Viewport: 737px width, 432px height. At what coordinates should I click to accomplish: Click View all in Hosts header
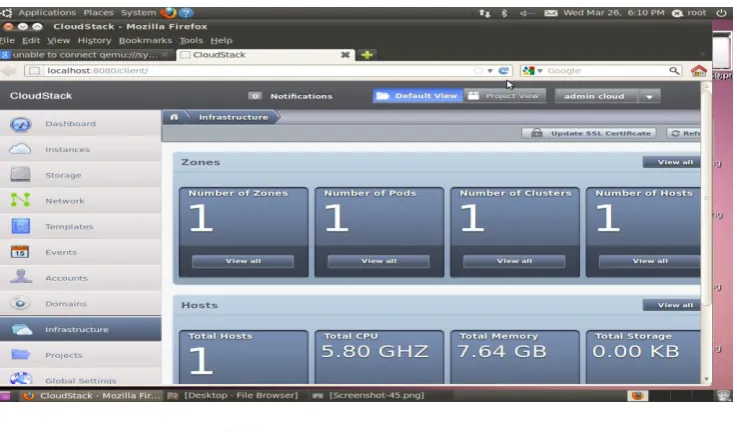pos(672,305)
